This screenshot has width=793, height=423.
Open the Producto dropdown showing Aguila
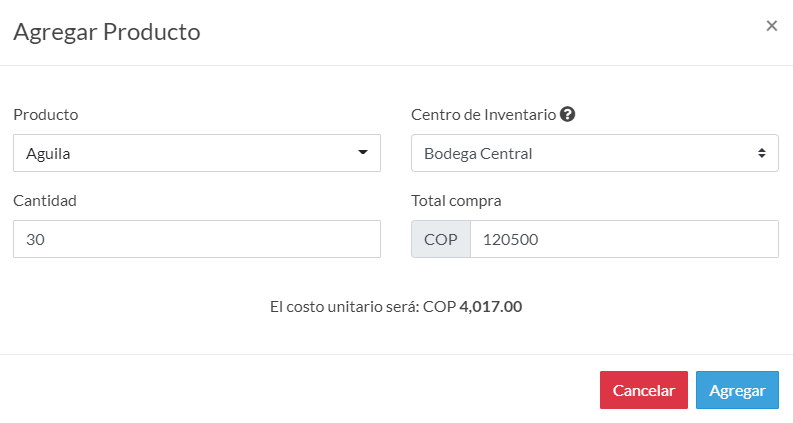(197, 153)
